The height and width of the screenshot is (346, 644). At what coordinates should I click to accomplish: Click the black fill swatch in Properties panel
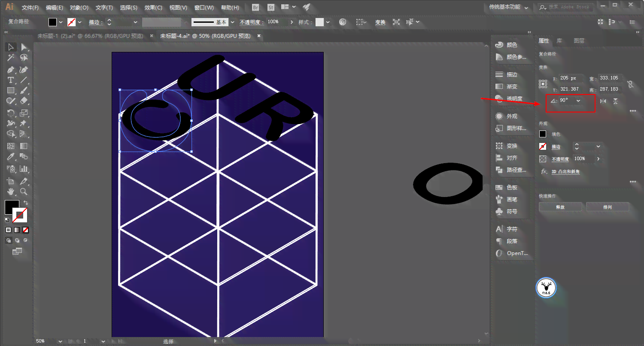coord(543,134)
